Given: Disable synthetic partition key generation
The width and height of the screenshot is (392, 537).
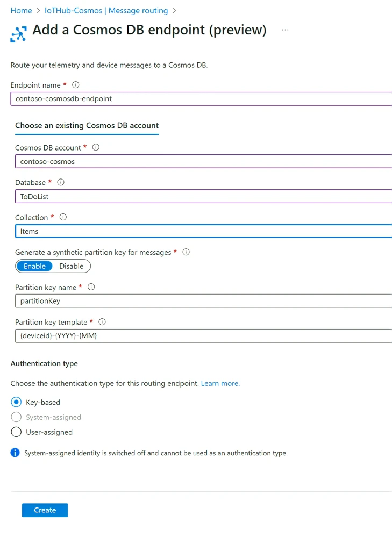Looking at the screenshot, I should pyautogui.click(x=72, y=266).
